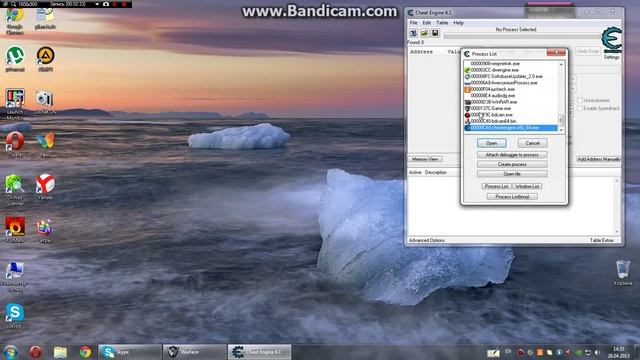The image size is (640, 360).
Task: Select the WinRAR.exe process entry
Action: point(512,102)
